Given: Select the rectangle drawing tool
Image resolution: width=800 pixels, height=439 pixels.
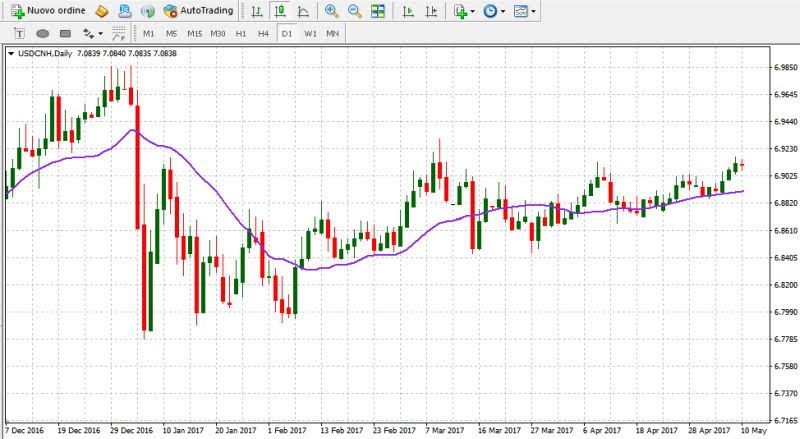Looking at the screenshot, I should [x=65, y=33].
